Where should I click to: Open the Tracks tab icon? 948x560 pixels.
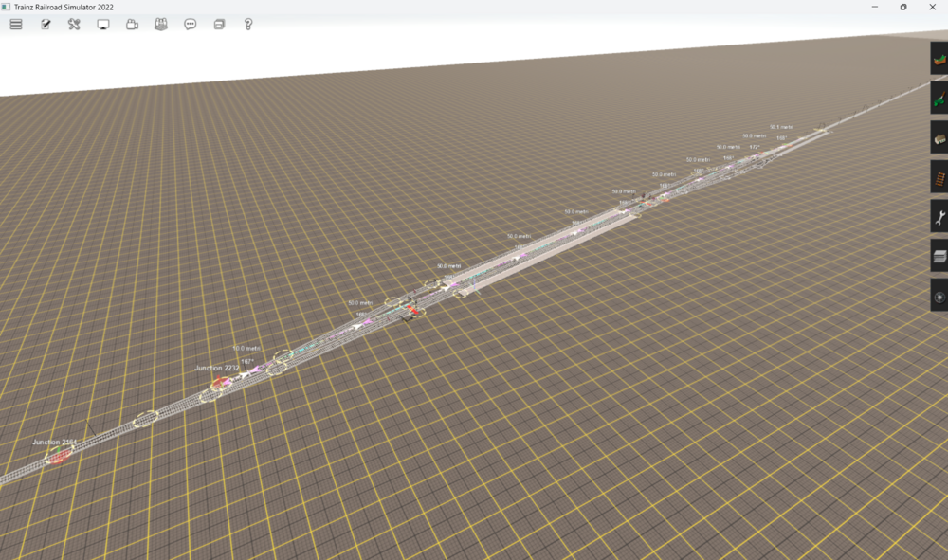pos(939,177)
